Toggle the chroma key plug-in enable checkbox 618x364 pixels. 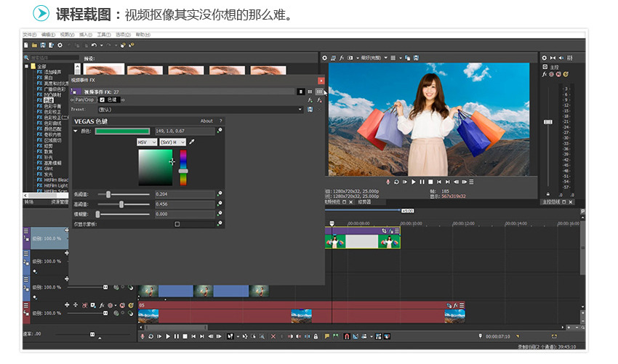pos(102,100)
